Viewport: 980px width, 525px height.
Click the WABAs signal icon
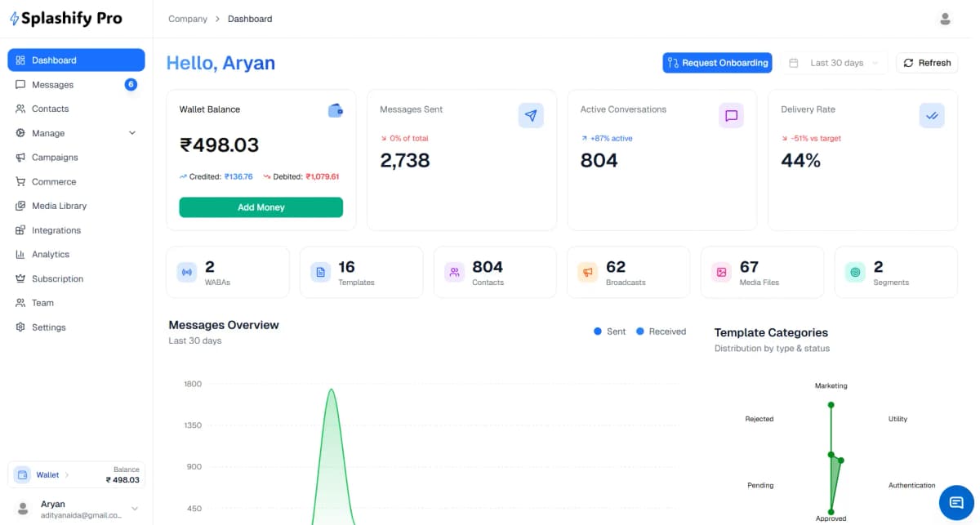tap(186, 270)
